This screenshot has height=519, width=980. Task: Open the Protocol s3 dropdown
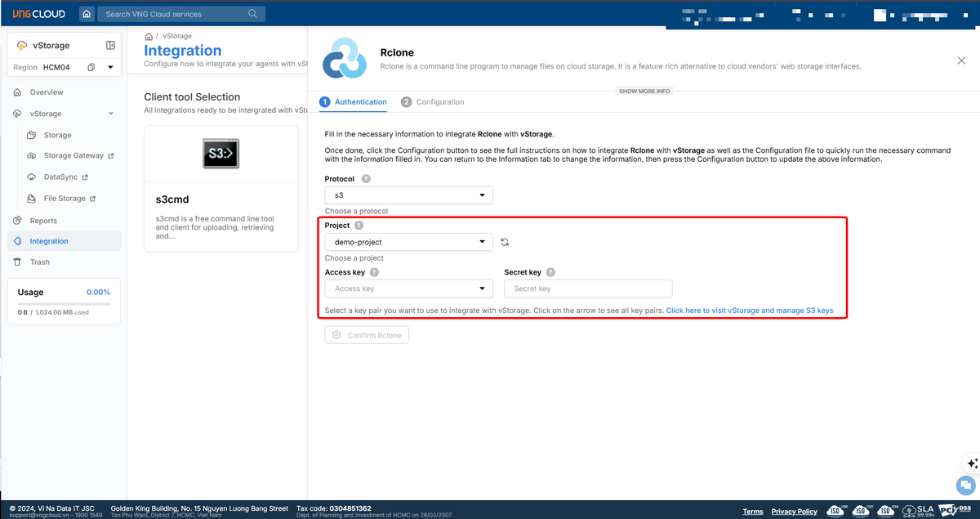[408, 195]
